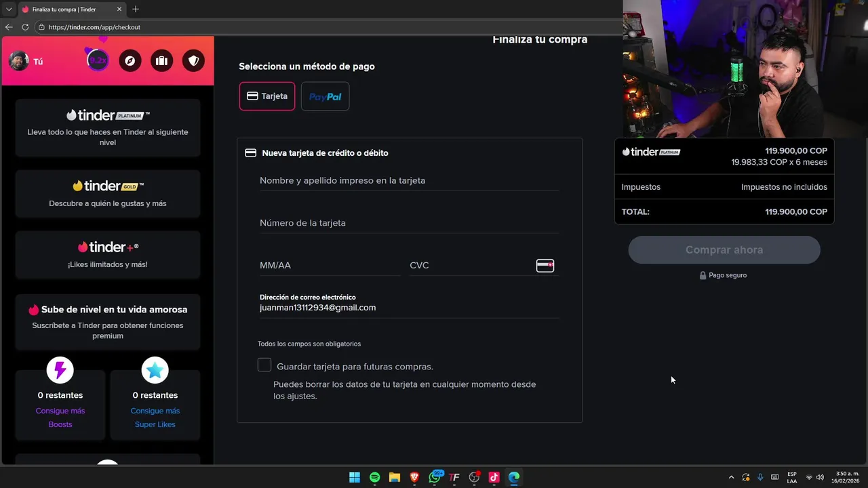The image size is (868, 488).
Task: Open the pink music-note app on taskbar
Action: [494, 477]
